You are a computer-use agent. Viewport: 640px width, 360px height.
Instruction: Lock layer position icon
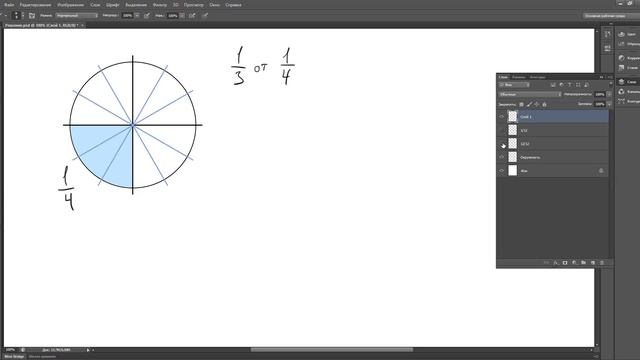click(536, 104)
